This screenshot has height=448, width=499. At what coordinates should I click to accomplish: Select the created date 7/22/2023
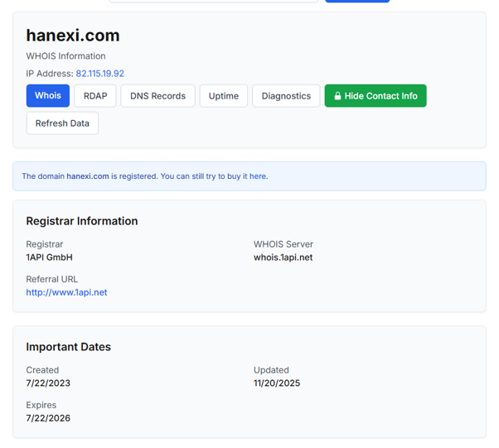point(48,383)
